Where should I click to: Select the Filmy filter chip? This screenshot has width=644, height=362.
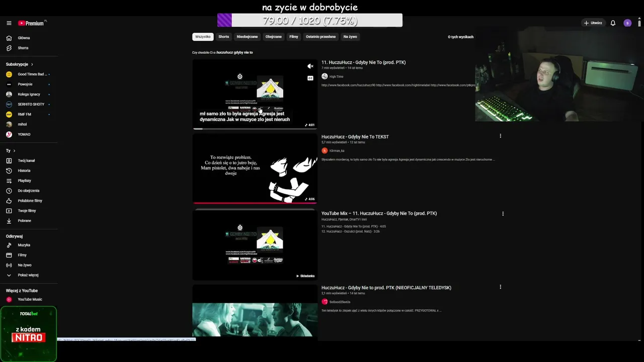294,37
